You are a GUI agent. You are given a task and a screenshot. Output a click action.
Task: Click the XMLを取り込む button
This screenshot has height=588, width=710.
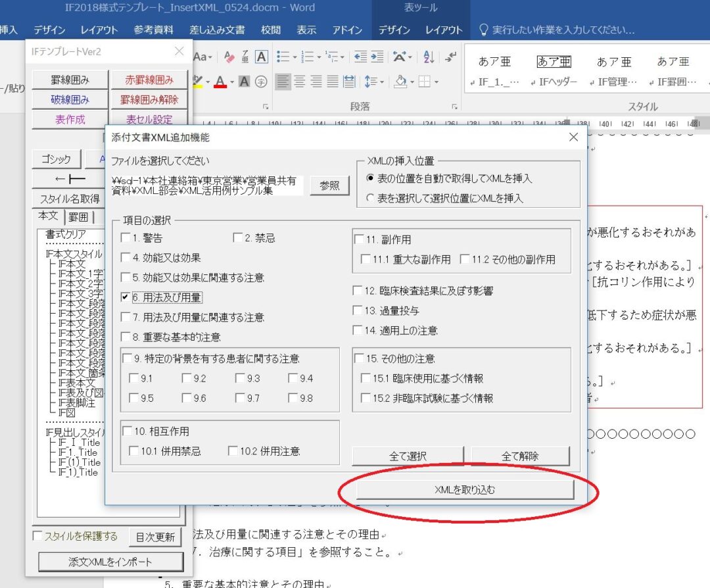coord(465,489)
